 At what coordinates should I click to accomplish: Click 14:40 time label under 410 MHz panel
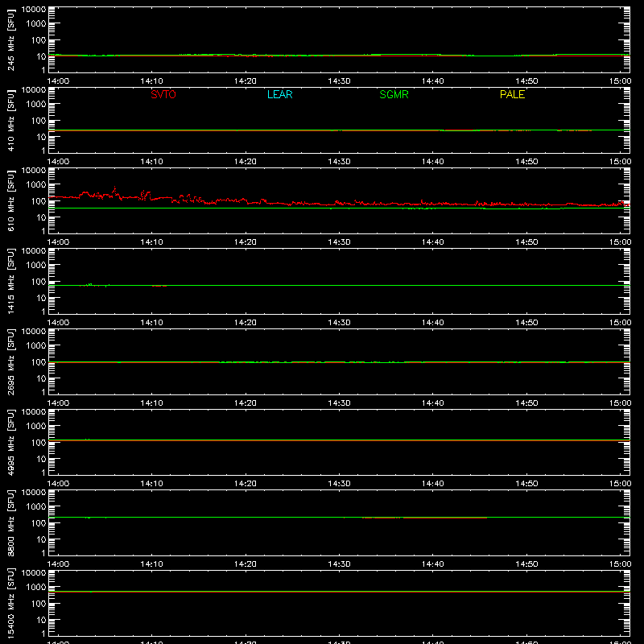pos(433,162)
